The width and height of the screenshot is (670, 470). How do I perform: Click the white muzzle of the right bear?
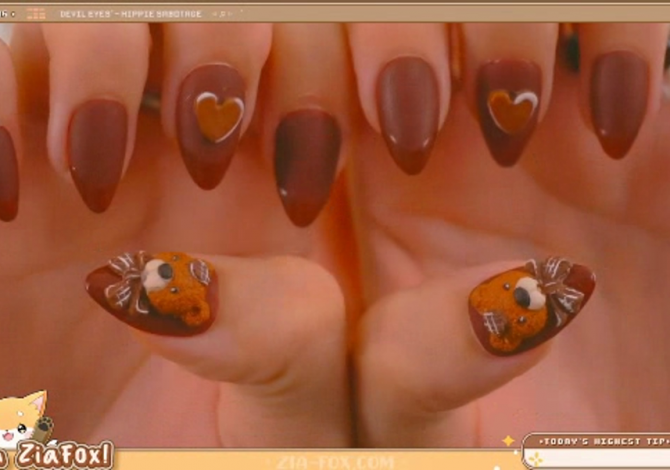pos(530,293)
